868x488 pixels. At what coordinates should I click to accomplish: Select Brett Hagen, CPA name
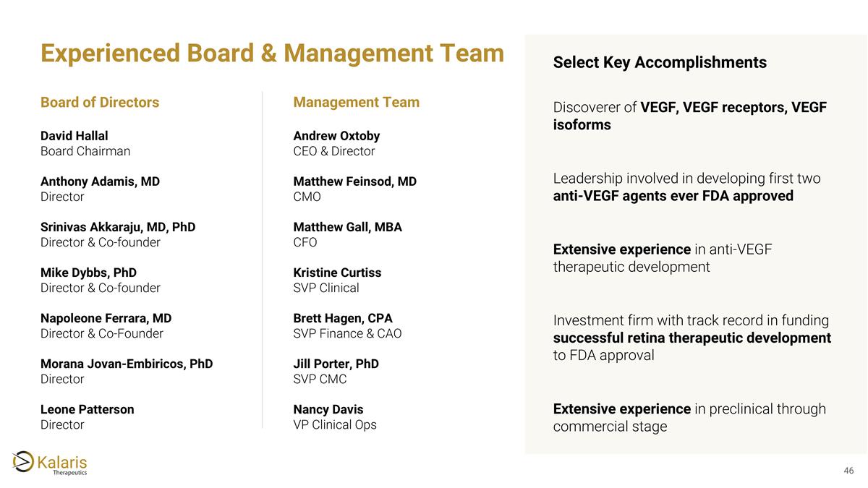[x=343, y=318]
